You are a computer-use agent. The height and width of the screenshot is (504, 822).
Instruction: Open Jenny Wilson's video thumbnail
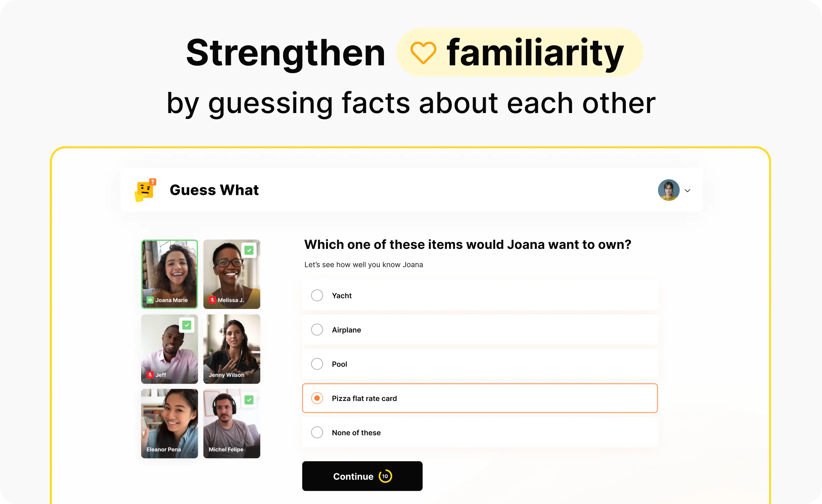tap(231, 349)
